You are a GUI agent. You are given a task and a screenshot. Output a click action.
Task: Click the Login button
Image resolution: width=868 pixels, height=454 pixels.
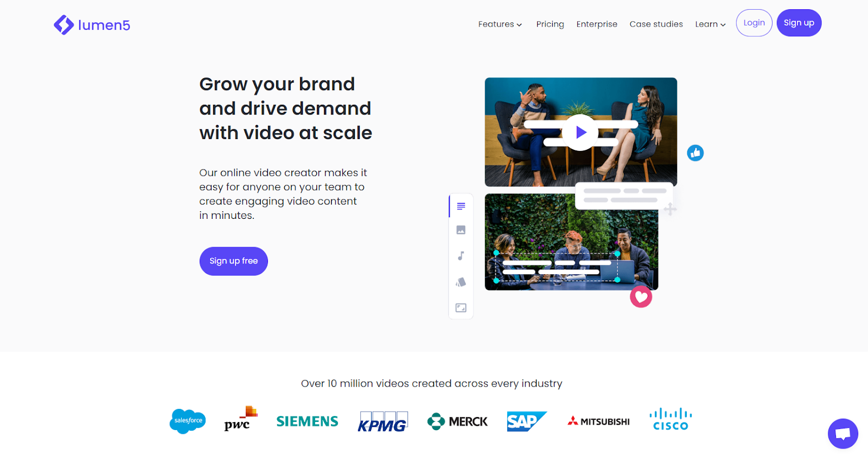[754, 23]
